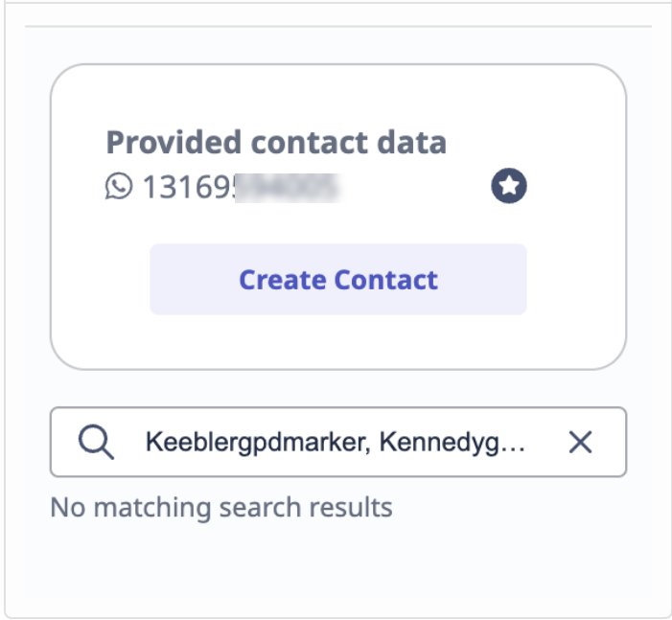Click the Create Contact button

coord(338,280)
